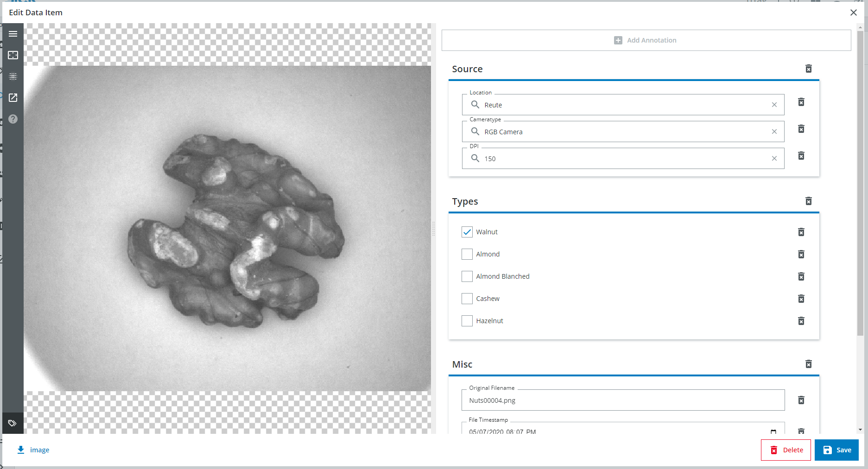Image resolution: width=868 pixels, height=469 pixels.
Task: Uncheck the Walnut checkbox
Action: click(x=467, y=232)
